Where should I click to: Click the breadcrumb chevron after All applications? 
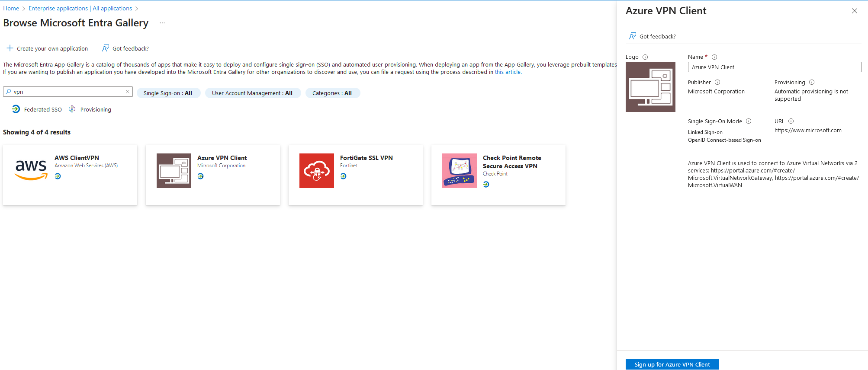tap(137, 9)
